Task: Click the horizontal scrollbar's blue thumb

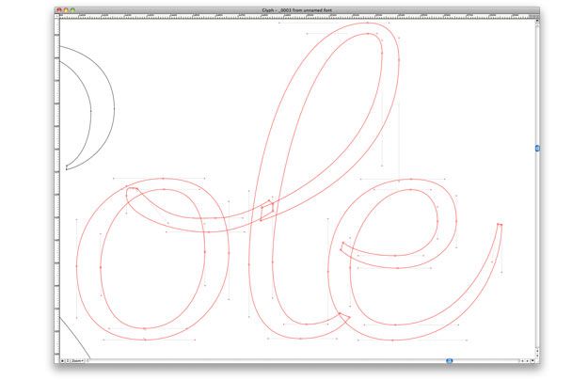Action: tap(449, 360)
